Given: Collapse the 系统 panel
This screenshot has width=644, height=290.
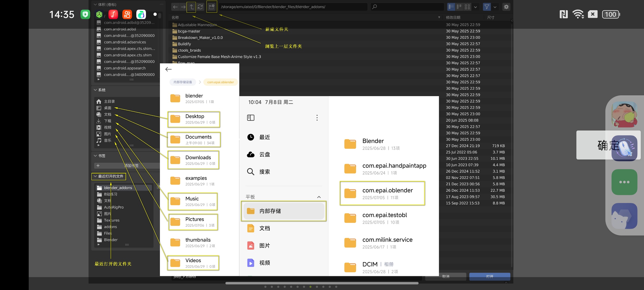Looking at the screenshot, I should (95, 90).
